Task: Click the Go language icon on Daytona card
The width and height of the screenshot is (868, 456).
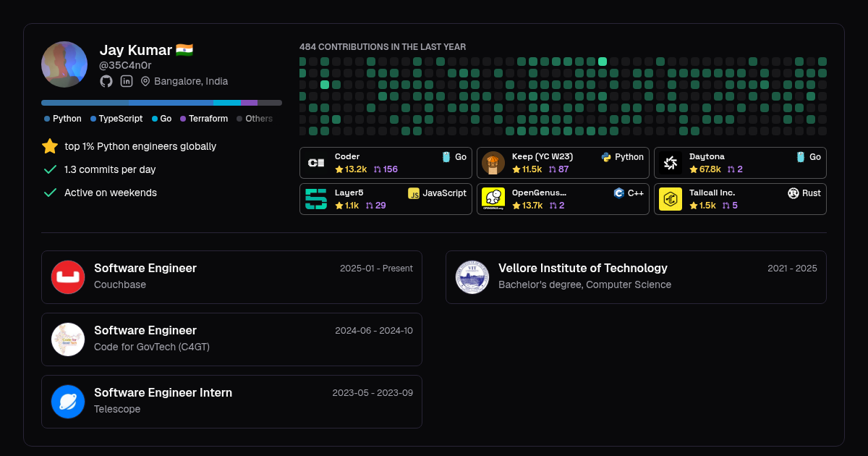Action: pyautogui.click(x=801, y=156)
